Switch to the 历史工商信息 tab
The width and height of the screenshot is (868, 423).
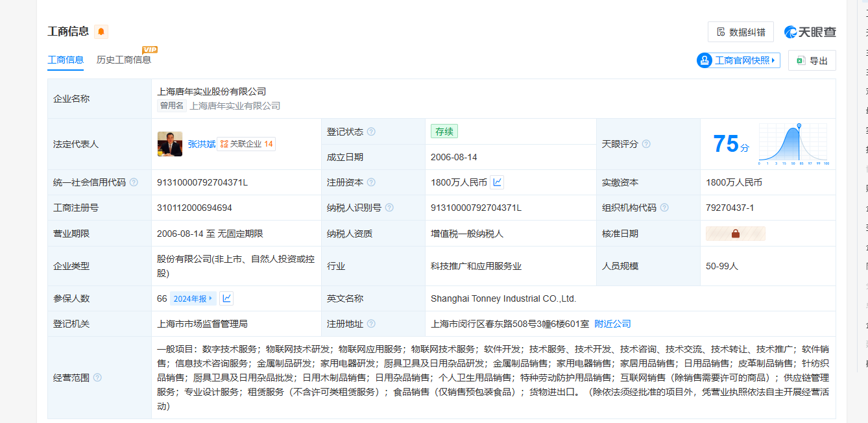click(x=124, y=60)
